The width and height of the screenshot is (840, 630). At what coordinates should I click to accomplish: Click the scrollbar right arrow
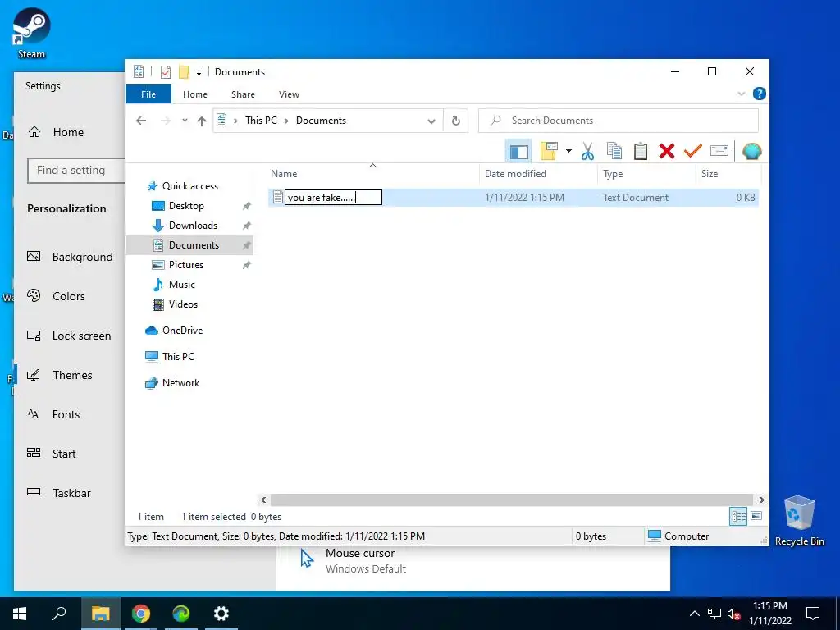point(761,500)
